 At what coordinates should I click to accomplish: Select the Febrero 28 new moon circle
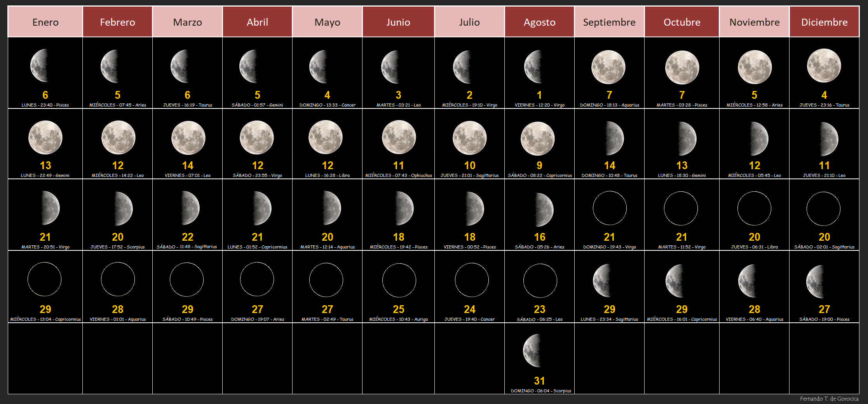tap(118, 279)
